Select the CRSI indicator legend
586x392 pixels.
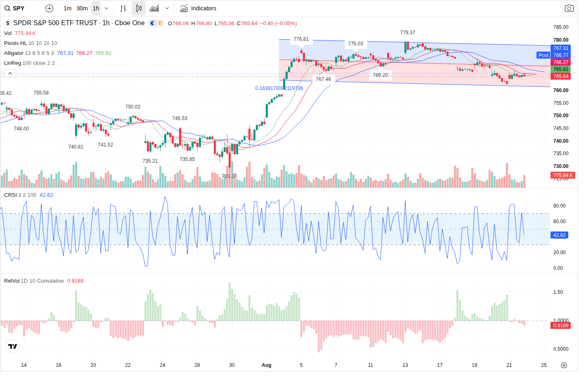click(28, 195)
